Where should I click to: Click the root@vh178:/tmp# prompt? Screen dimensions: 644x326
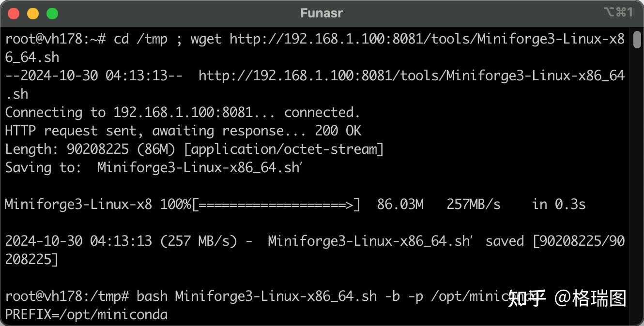pos(67,296)
